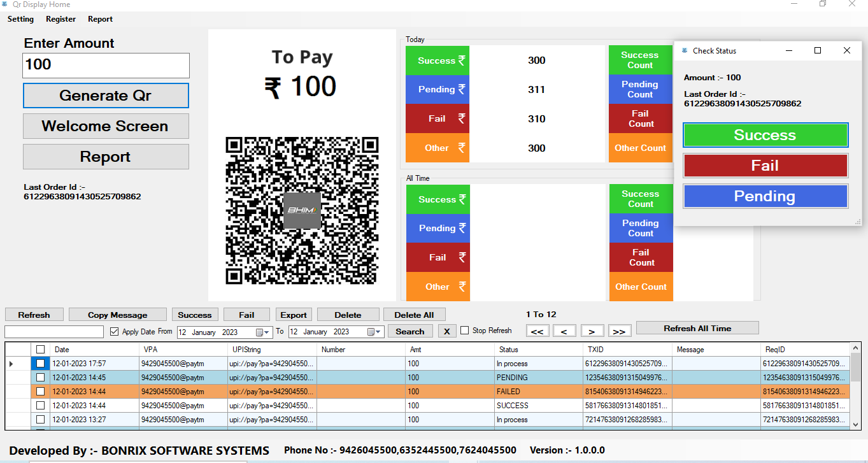Check the box for the 14:44 SUCCESS row
The width and height of the screenshot is (868, 463).
click(41, 406)
